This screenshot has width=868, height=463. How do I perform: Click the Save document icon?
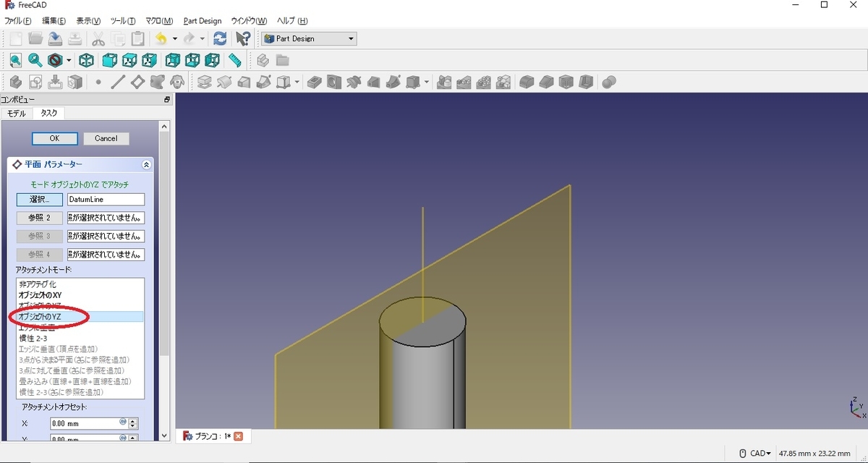click(x=55, y=38)
